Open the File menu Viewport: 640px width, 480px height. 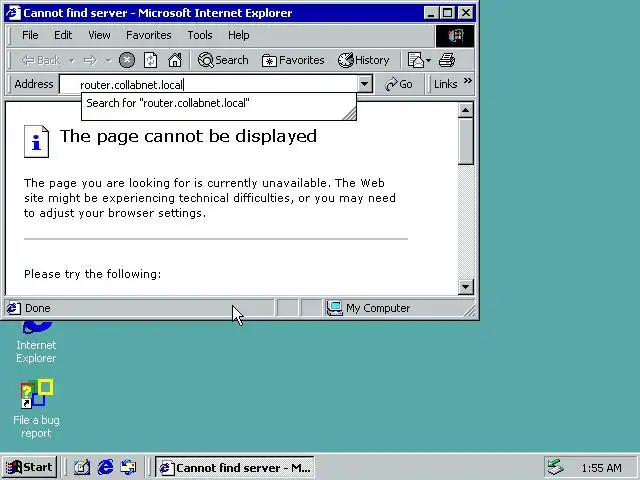[30, 35]
